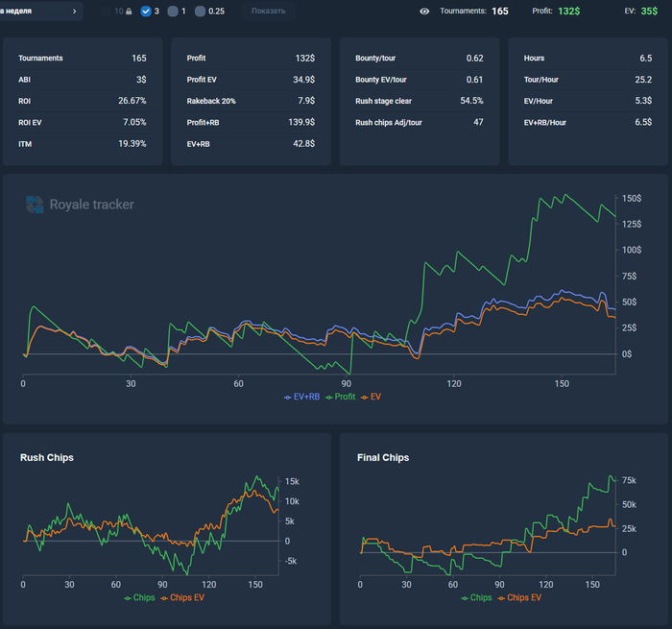Click the header Profit 132$ value
This screenshot has width=672, height=629.
point(568,12)
